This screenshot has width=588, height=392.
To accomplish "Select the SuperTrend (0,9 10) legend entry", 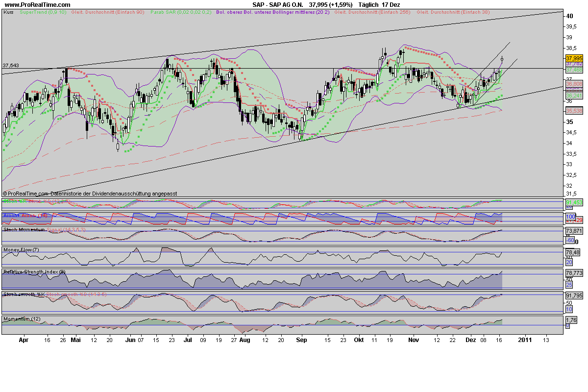I will (x=43, y=11).
